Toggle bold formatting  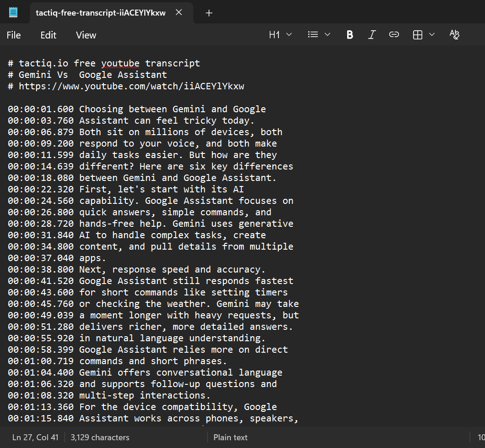pos(349,34)
